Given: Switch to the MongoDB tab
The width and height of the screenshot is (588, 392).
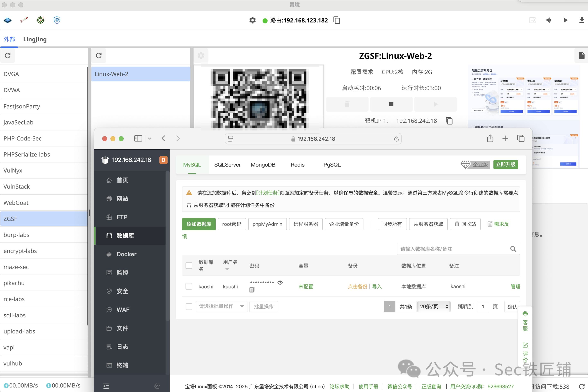Looking at the screenshot, I should coord(263,165).
